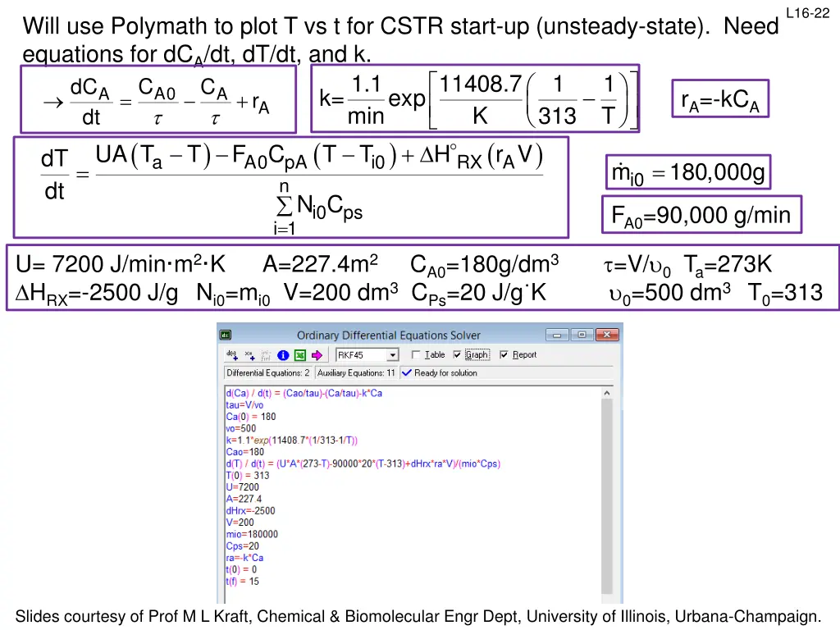Screen dimensions: 840x630
Task: Click the 'Auxiliary Equations: 11' status pane
Action: pyautogui.click(x=356, y=373)
